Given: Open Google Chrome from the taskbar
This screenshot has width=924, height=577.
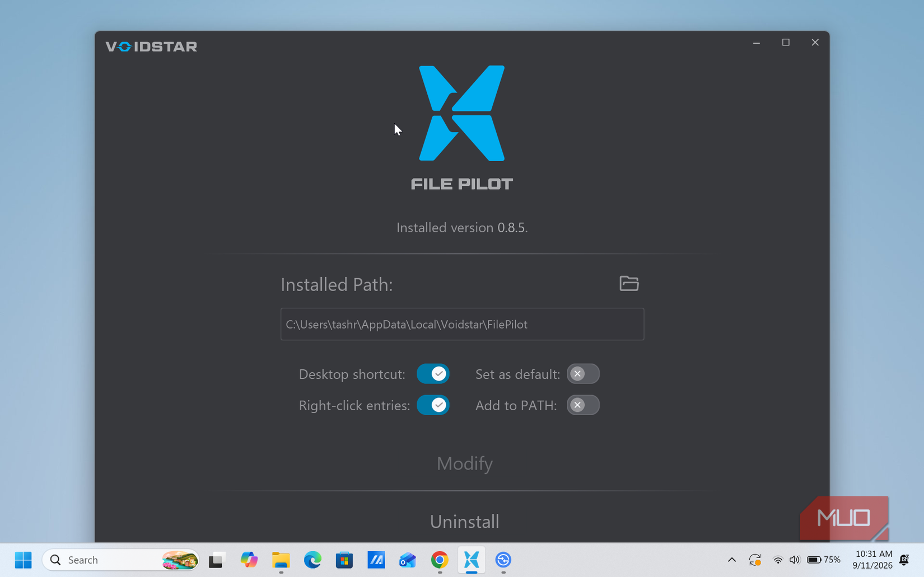Looking at the screenshot, I should click(440, 560).
